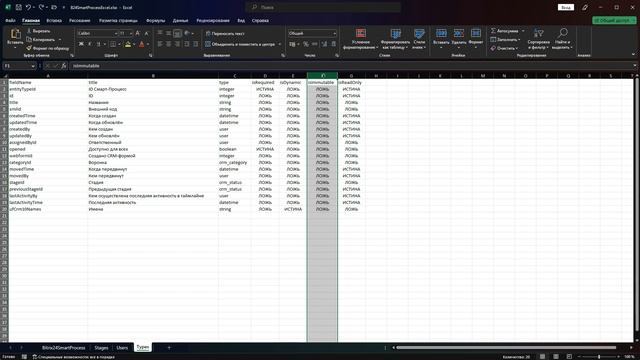The width and height of the screenshot is (640, 360).
Task: Add a new sheet with plus button
Action: [169, 348]
